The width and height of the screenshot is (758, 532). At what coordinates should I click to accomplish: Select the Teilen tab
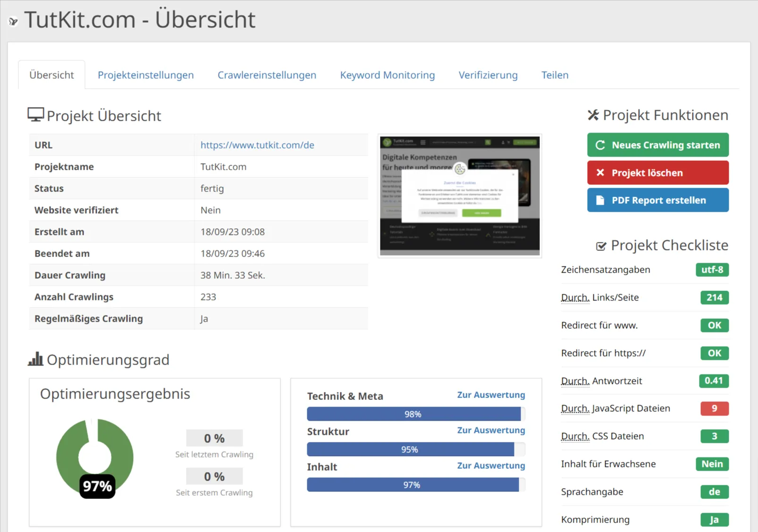[x=555, y=75]
